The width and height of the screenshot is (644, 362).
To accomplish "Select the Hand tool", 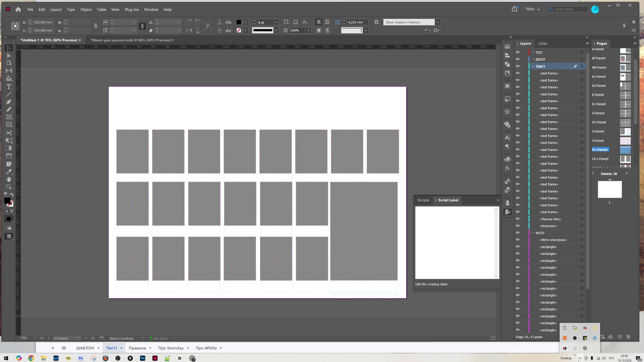I will [x=9, y=179].
